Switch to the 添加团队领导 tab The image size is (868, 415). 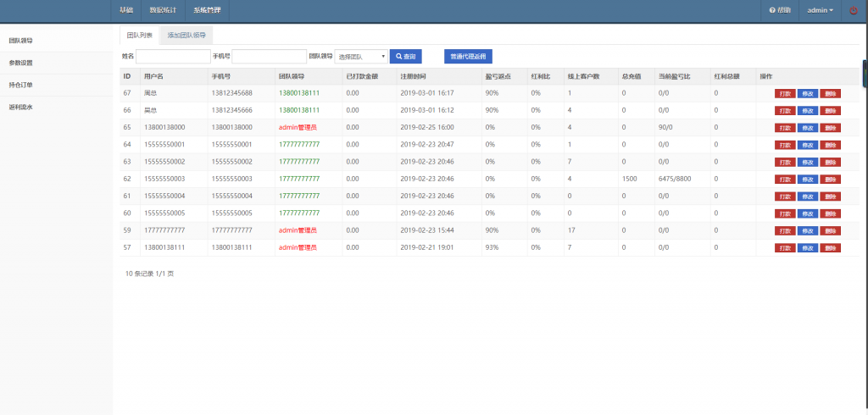(x=186, y=35)
